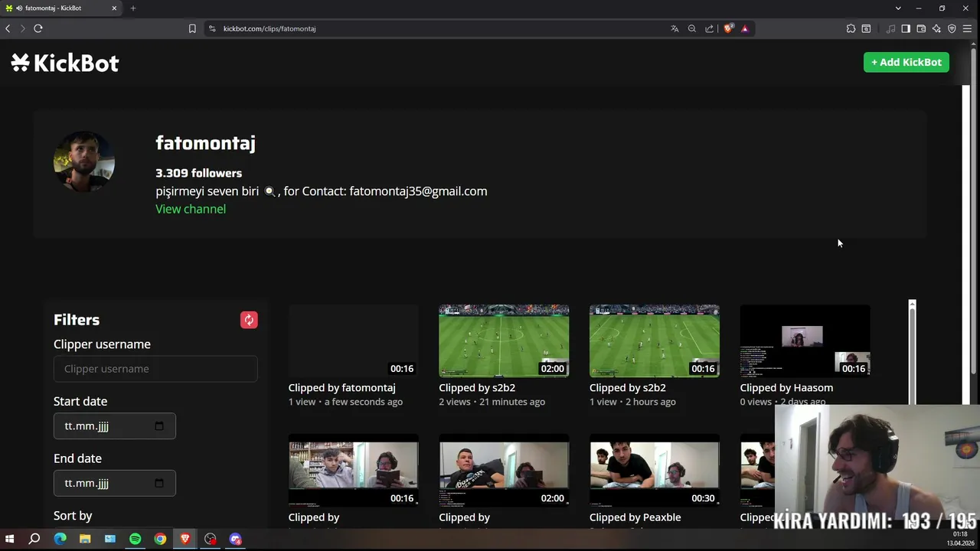The image size is (980, 551).
Task: Open Google Chrome from the taskbar
Action: [x=160, y=539]
